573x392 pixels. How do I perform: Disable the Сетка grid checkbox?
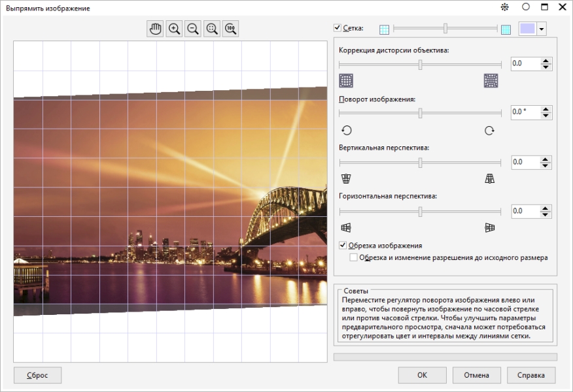point(338,28)
